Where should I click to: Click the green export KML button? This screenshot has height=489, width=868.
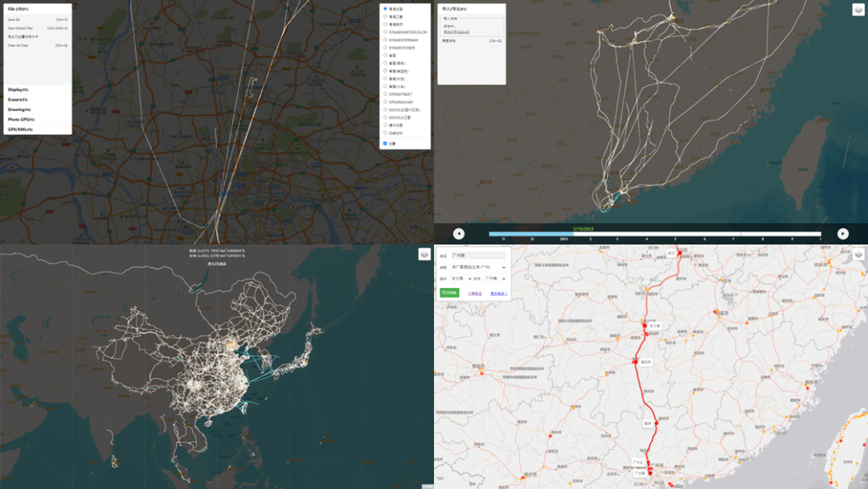pos(449,293)
